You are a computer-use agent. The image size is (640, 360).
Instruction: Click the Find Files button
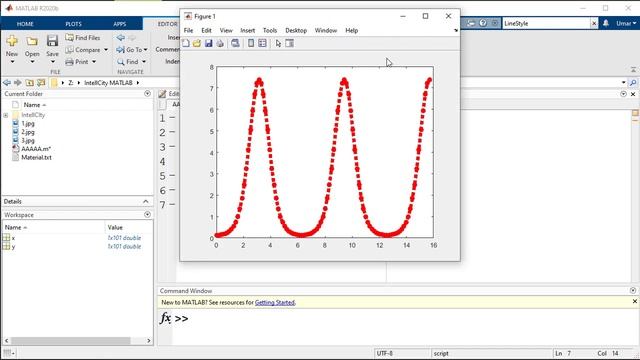click(x=83, y=38)
